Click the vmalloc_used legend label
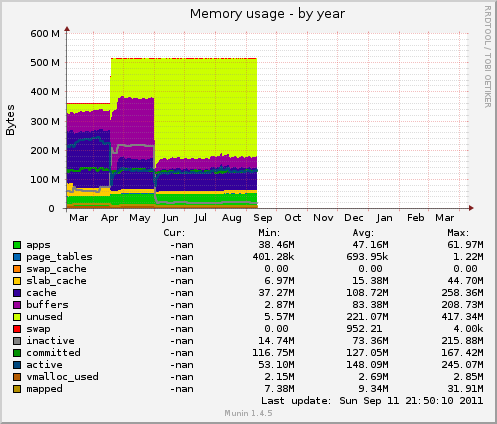The width and height of the screenshot is (497, 424). (62, 377)
